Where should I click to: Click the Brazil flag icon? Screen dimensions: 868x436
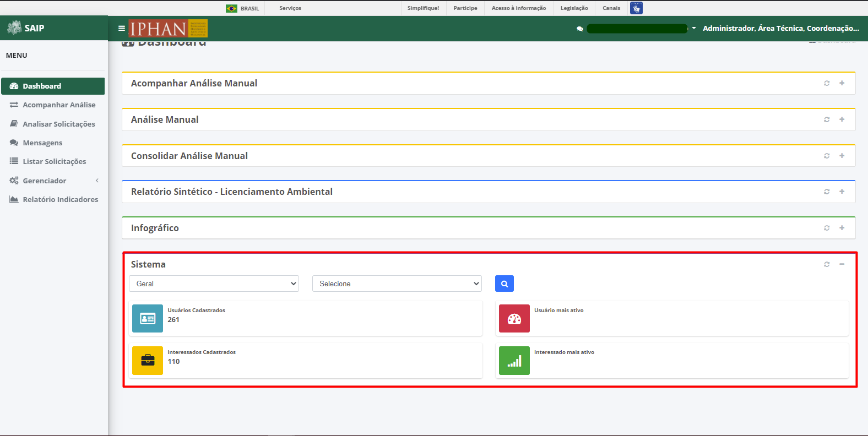(231, 8)
